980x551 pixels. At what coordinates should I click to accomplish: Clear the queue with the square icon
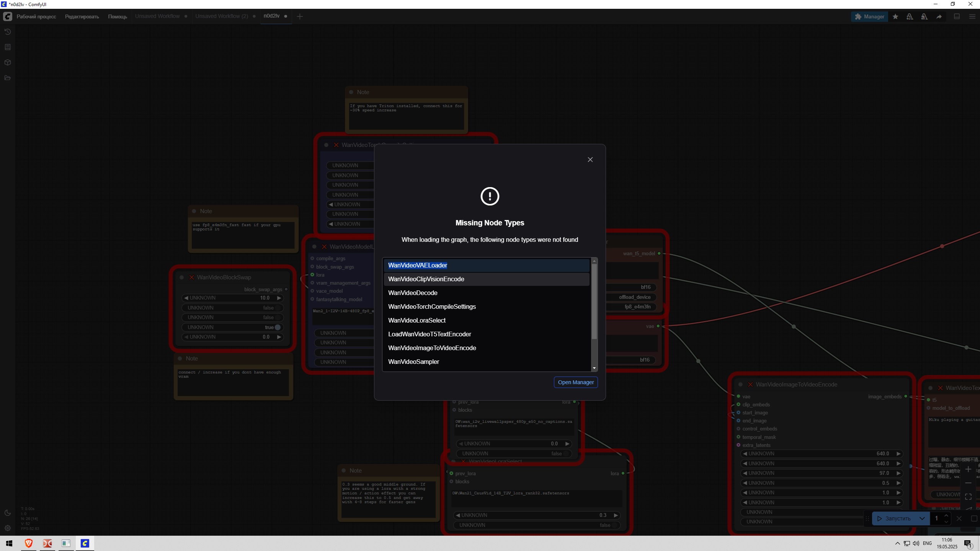tap(974, 518)
